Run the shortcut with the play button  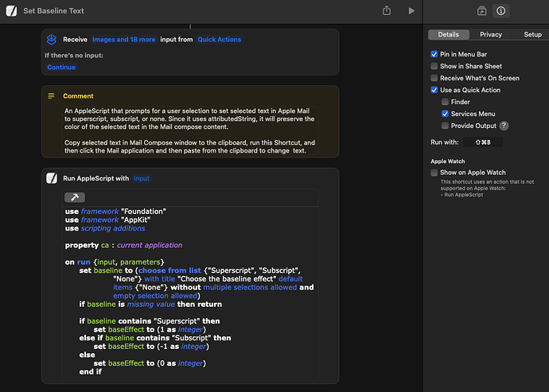[411, 11]
